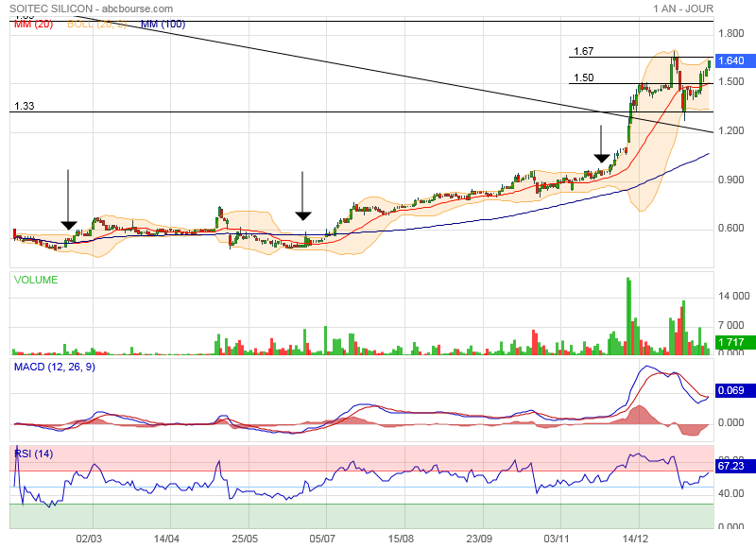Select the 14/04 date on the time axis
The width and height of the screenshot is (756, 548).
tap(166, 539)
